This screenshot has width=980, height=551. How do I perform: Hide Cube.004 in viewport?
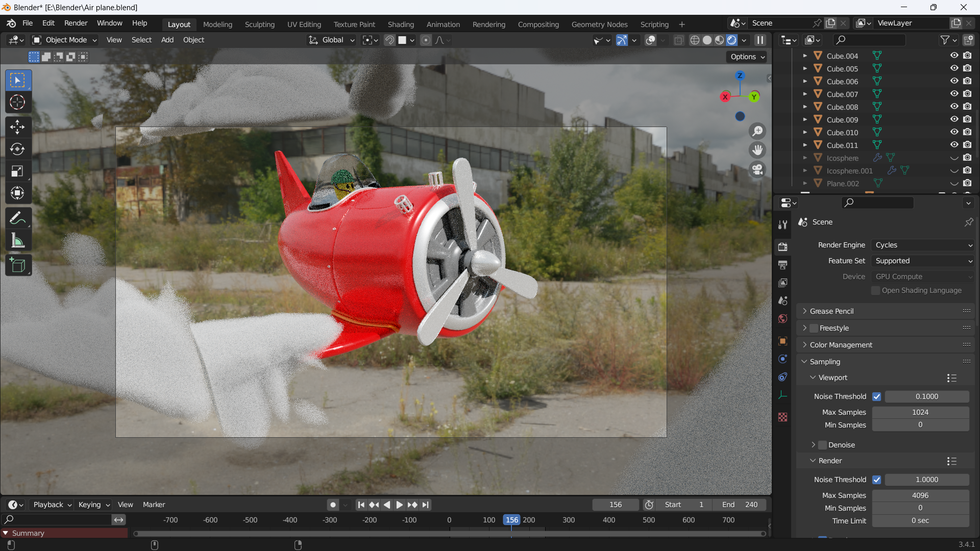pyautogui.click(x=954, y=56)
